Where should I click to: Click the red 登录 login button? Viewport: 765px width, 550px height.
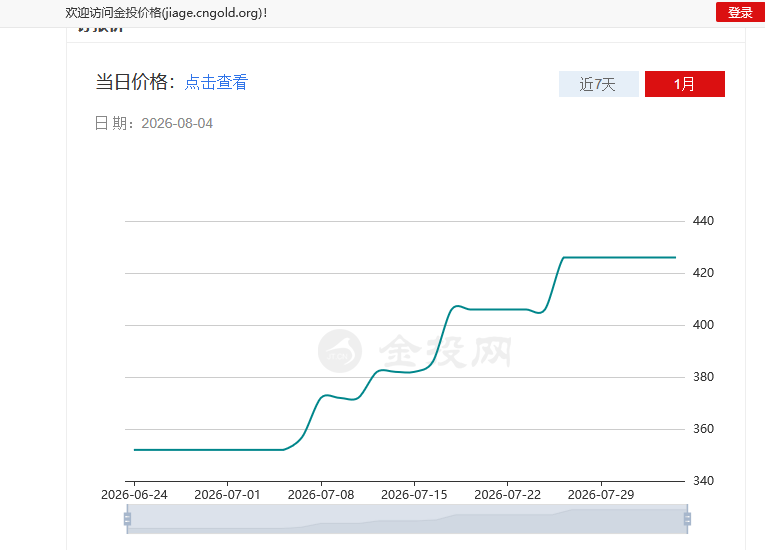pyautogui.click(x=740, y=12)
